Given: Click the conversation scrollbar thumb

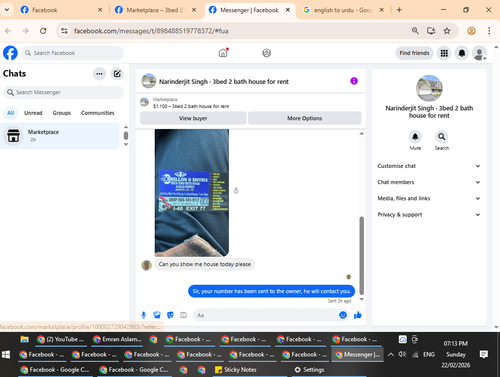Looking at the screenshot, I should click(361, 256).
